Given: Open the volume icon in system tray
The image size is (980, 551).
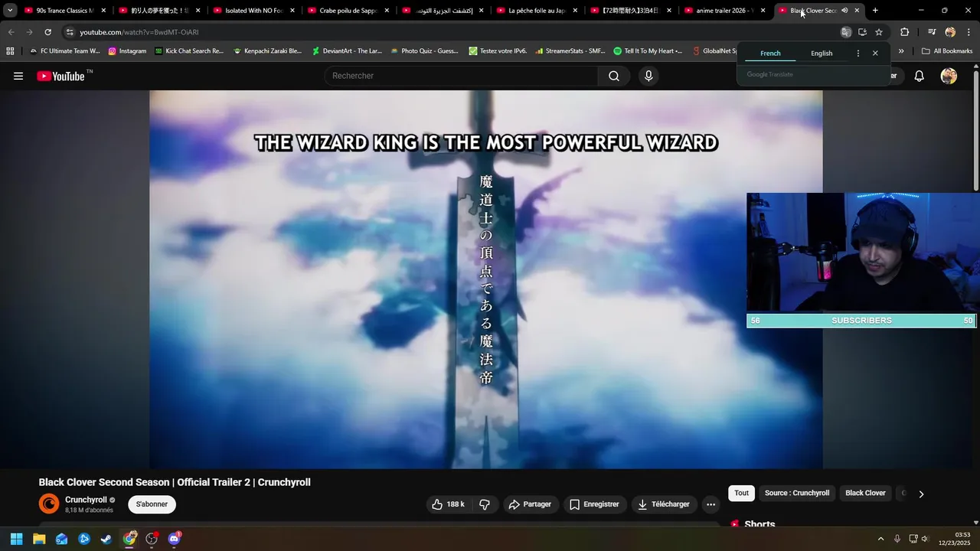Looking at the screenshot, I should coord(925,539).
